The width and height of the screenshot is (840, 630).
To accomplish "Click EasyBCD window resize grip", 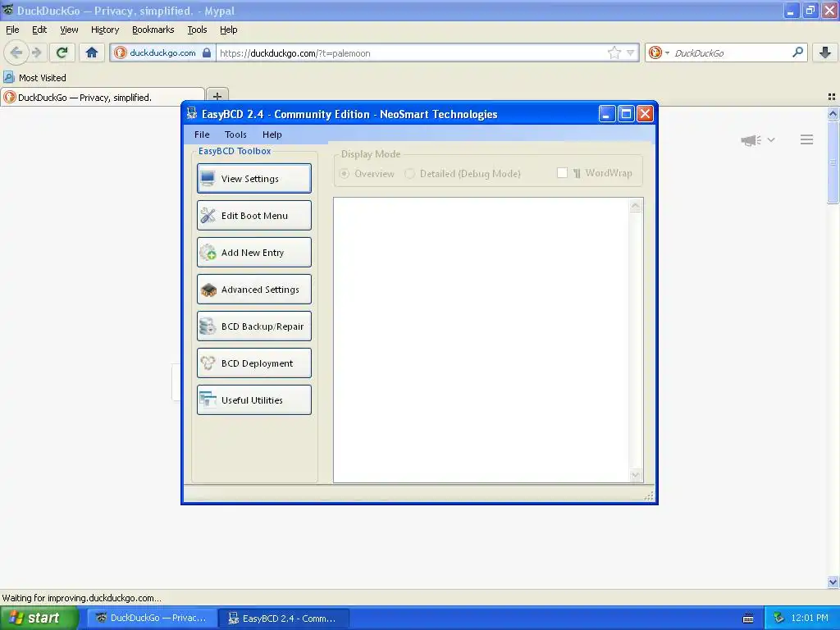I will click(650, 496).
